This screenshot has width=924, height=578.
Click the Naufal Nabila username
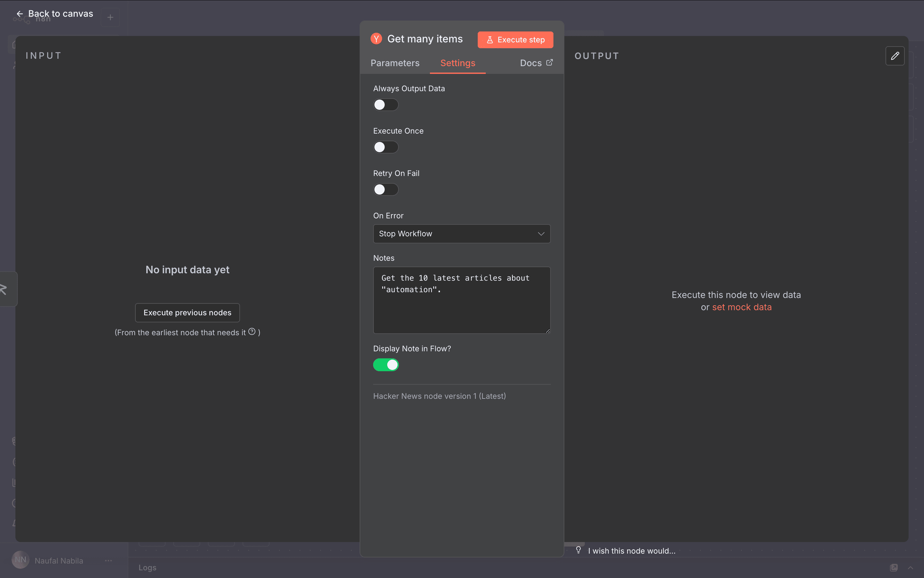tap(59, 560)
